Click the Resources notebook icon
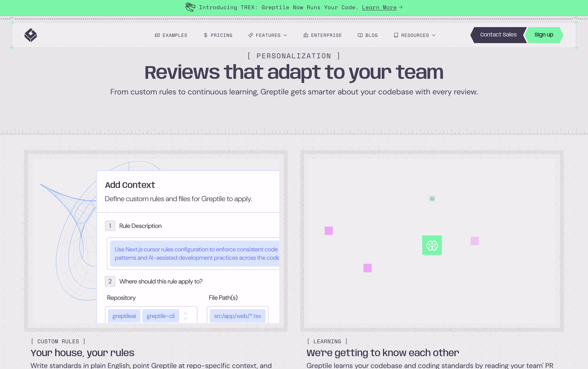Screen dimensions: 588x369 coord(396,35)
